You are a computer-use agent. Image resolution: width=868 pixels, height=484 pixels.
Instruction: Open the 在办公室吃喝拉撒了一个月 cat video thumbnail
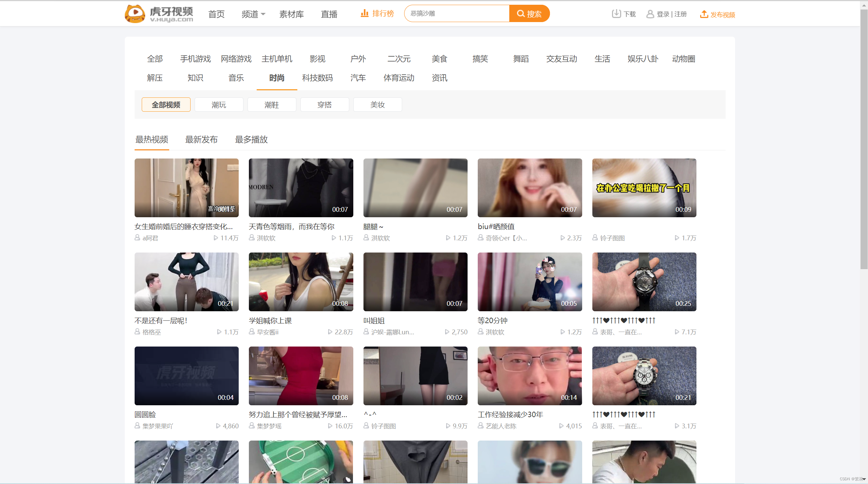click(644, 188)
